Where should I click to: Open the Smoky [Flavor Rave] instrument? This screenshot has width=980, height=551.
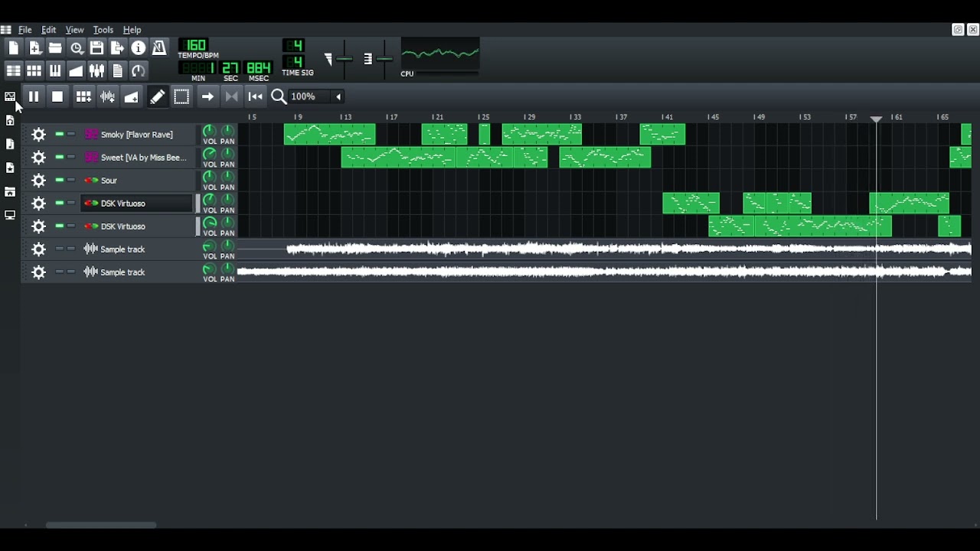coord(138,135)
